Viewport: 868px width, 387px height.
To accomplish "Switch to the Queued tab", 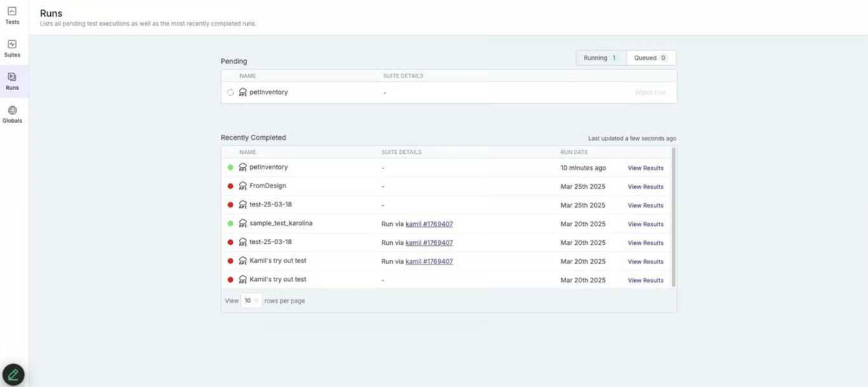I will [649, 57].
